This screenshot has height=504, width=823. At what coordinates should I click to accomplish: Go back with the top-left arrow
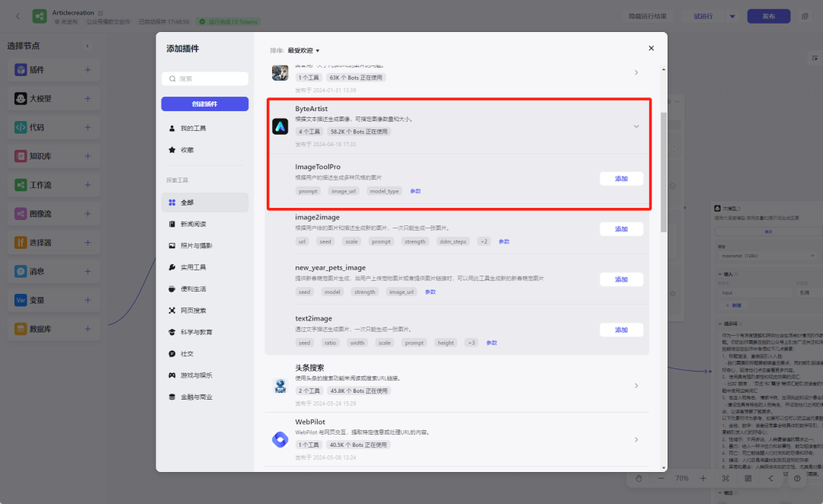point(18,16)
